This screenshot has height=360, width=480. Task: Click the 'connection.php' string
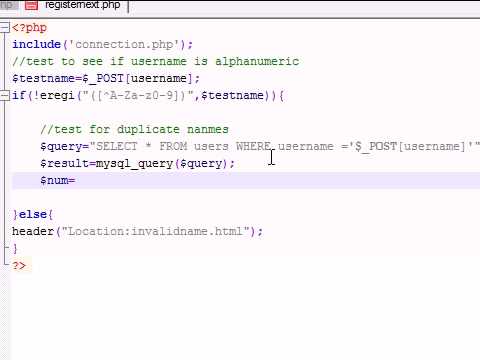(x=124, y=44)
